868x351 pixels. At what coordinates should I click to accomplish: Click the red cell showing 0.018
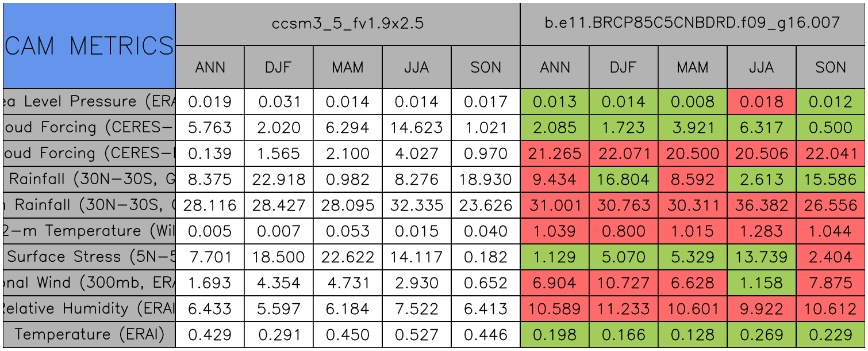[762, 102]
